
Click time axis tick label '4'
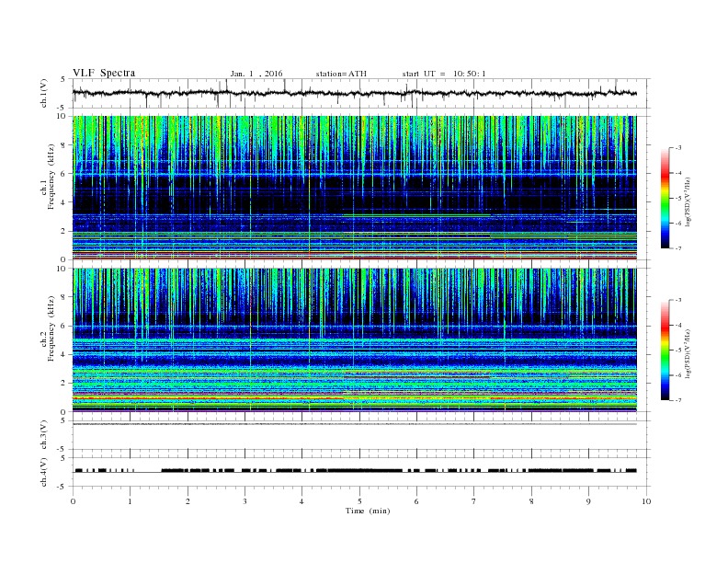pos(301,501)
